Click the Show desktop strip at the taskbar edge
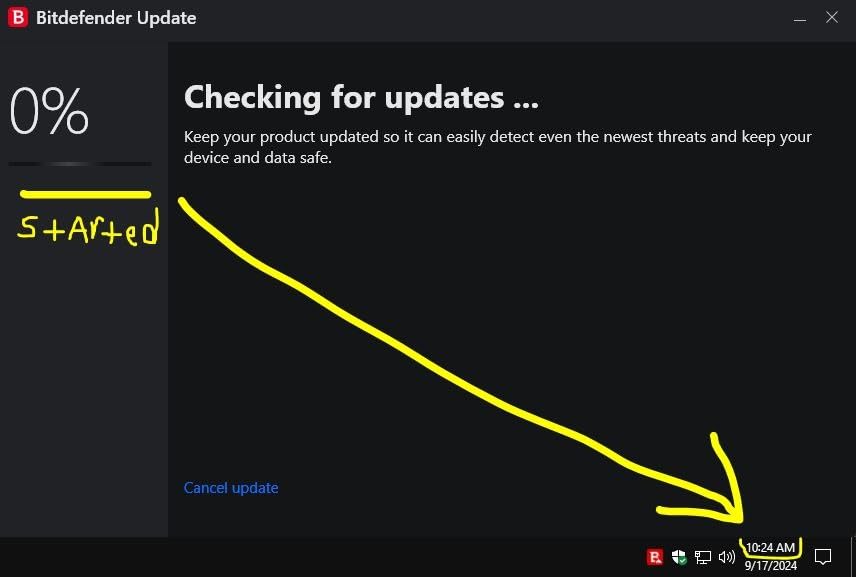 853,557
